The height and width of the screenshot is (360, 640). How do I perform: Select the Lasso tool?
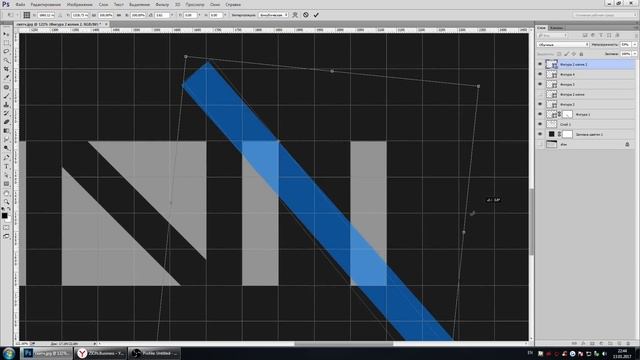[6, 51]
